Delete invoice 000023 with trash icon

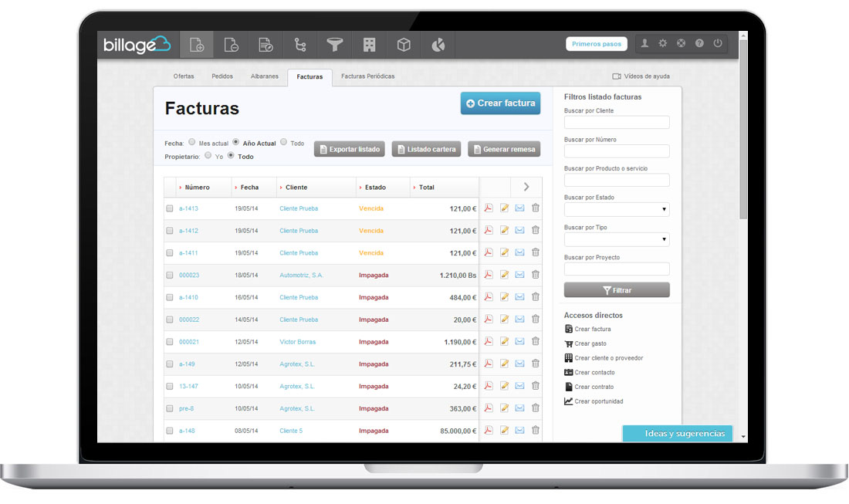coord(536,275)
